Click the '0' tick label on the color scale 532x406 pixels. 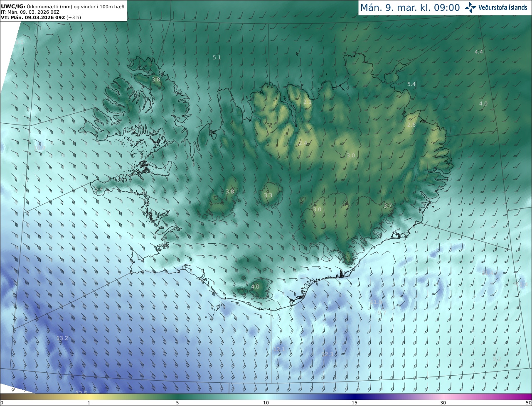pos(2,403)
